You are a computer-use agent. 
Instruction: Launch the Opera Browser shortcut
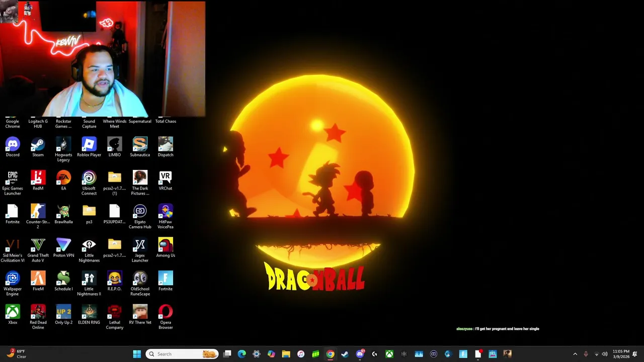pyautogui.click(x=166, y=317)
